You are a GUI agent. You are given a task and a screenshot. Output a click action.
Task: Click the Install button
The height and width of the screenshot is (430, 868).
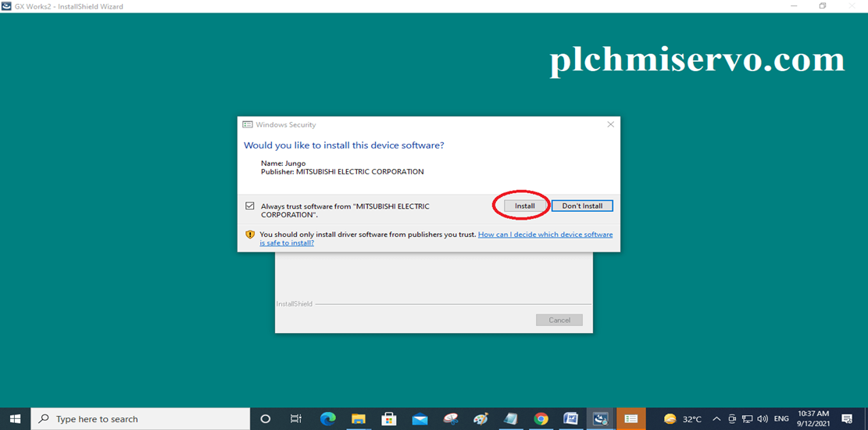tap(525, 206)
